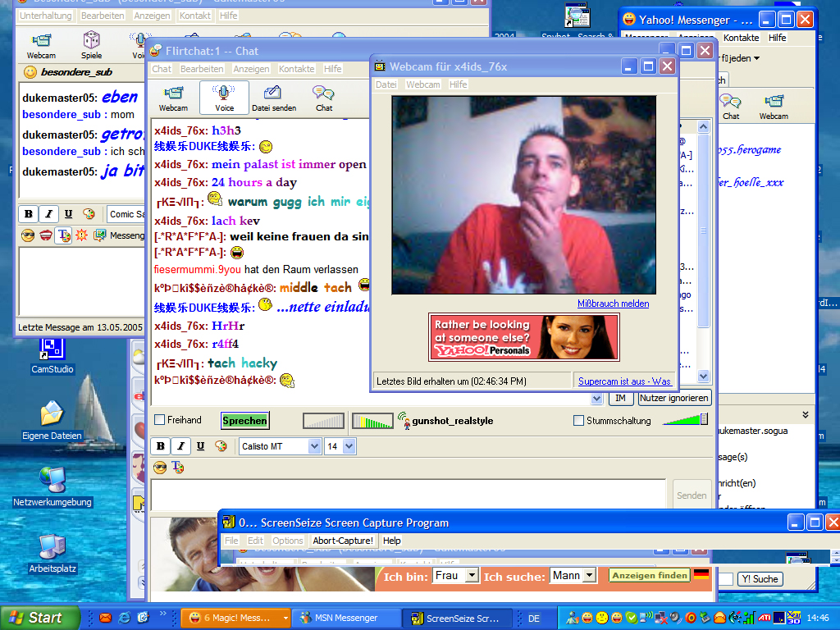Toggle bold in Flirtchat formatting bar

coord(160,446)
